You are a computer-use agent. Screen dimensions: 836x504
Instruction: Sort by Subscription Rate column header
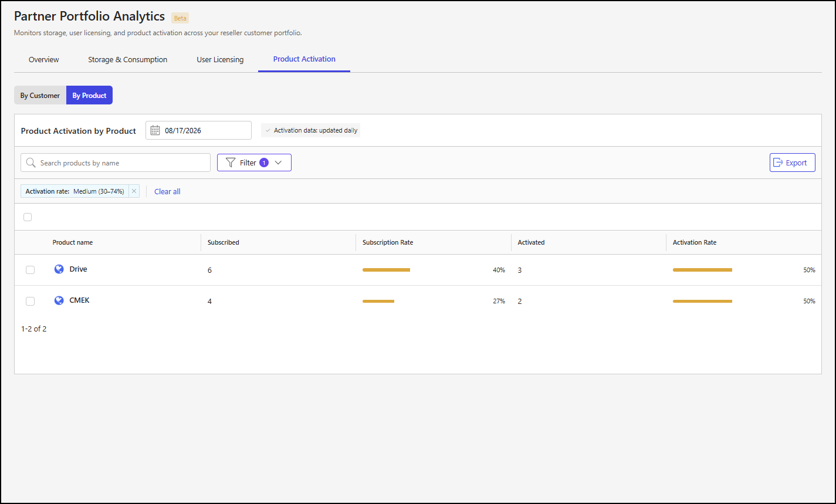[x=388, y=242]
